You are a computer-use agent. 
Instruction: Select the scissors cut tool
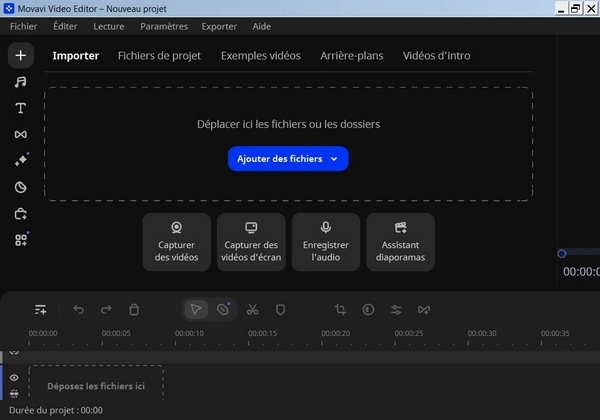coord(252,310)
